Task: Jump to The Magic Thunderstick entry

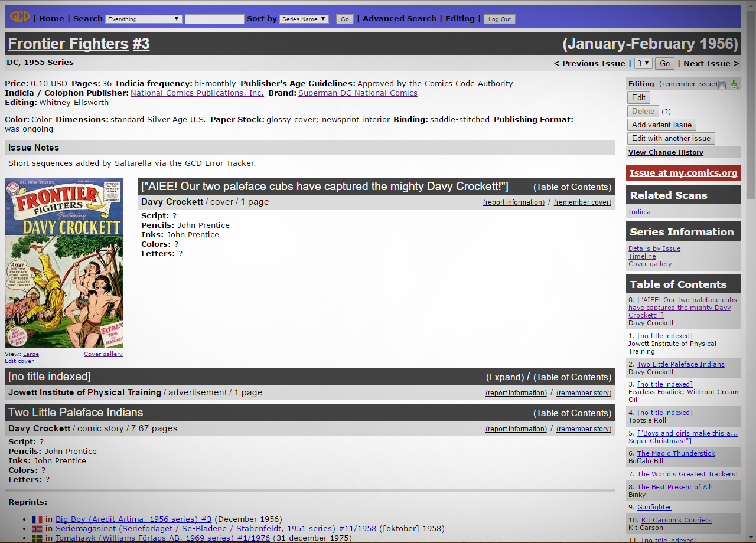Action: (676, 453)
